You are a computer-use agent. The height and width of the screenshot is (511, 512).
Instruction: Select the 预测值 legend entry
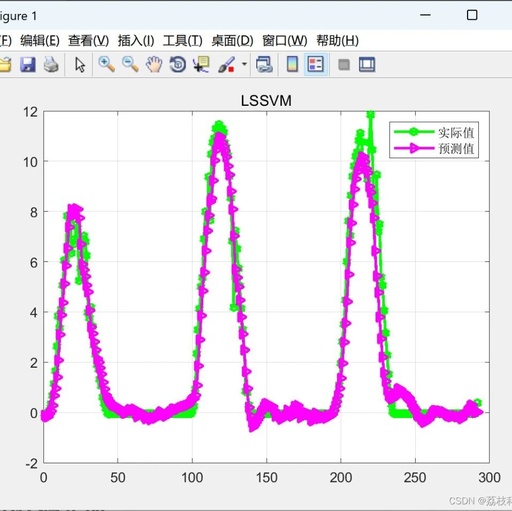pos(456,148)
